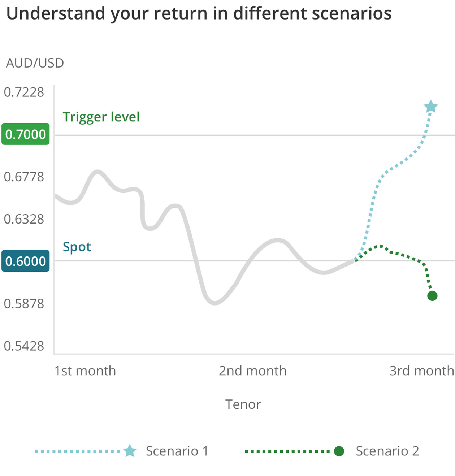
Task: Click the chart heading about return scenarios
Action: [199, 14]
